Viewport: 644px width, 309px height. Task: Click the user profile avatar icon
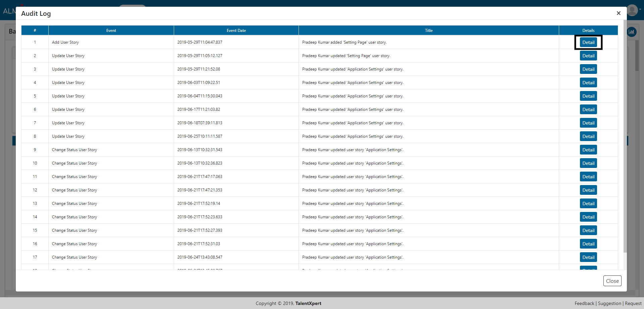pos(632,10)
